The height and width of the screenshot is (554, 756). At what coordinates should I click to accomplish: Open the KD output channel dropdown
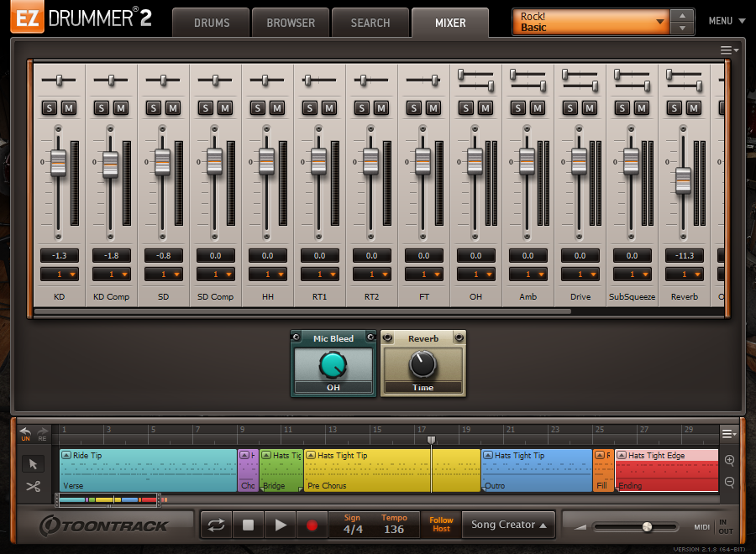60,274
